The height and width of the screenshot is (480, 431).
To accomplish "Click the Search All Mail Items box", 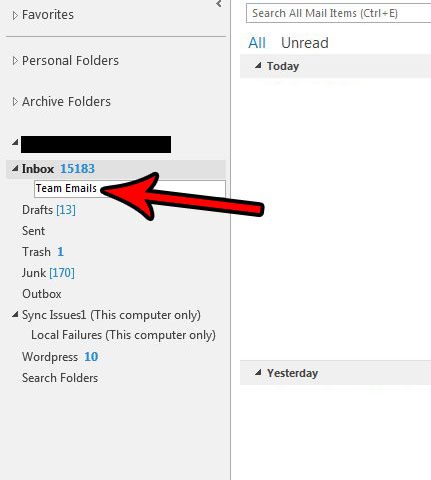I will click(x=338, y=13).
